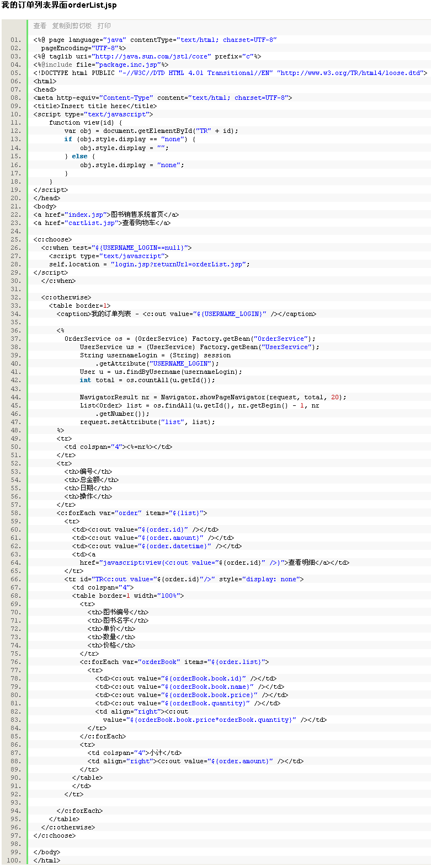Click the request.setAttribute("list", list) line
The width and height of the screenshot is (431, 868).
(147, 422)
